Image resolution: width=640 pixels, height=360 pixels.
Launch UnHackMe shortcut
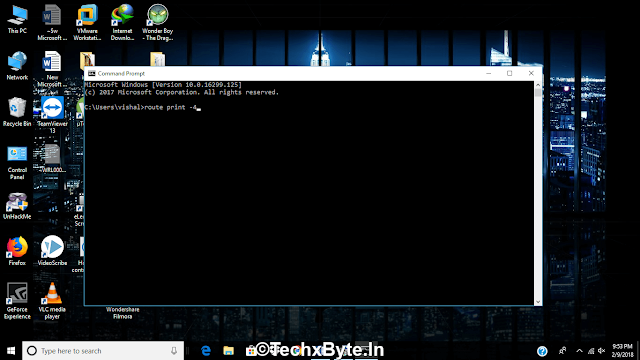(x=17, y=206)
